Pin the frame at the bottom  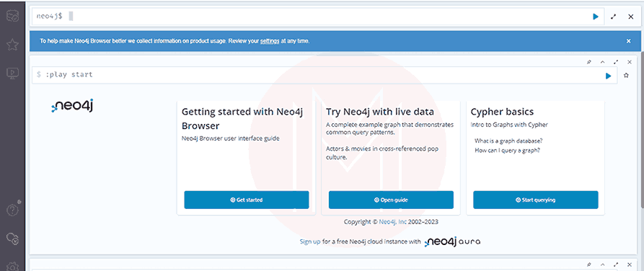click(x=589, y=265)
